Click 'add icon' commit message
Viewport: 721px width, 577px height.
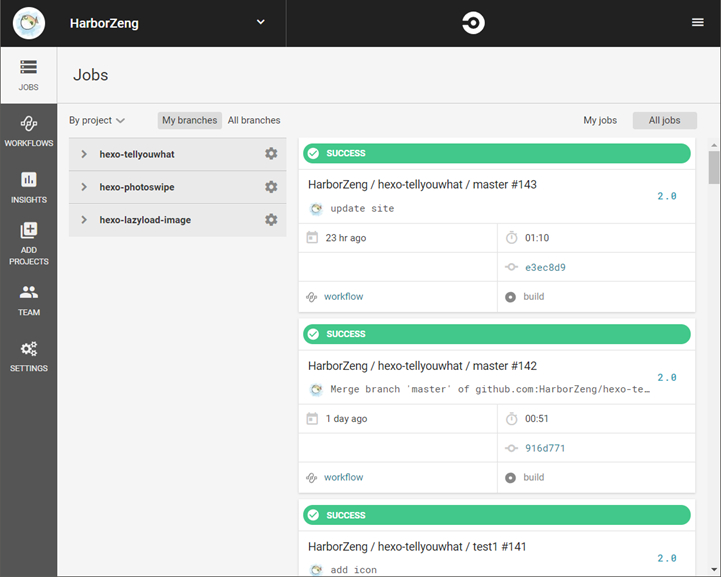[x=353, y=570]
